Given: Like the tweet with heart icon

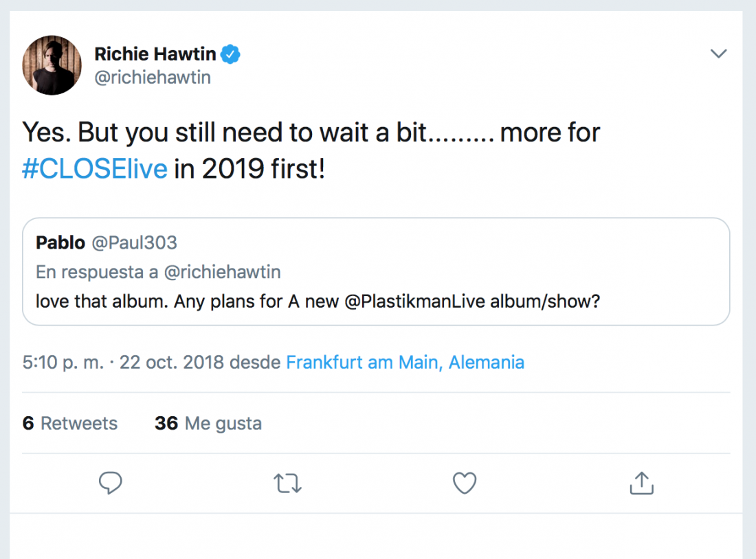Looking at the screenshot, I should pyautogui.click(x=465, y=483).
